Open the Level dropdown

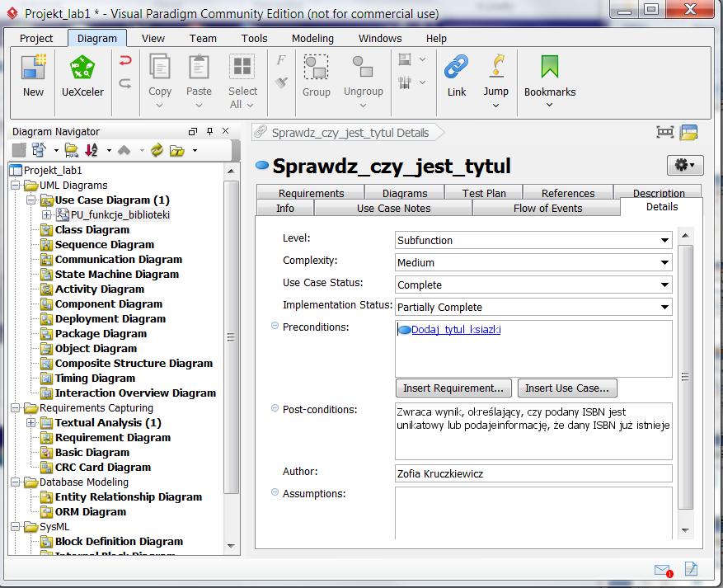(x=664, y=240)
